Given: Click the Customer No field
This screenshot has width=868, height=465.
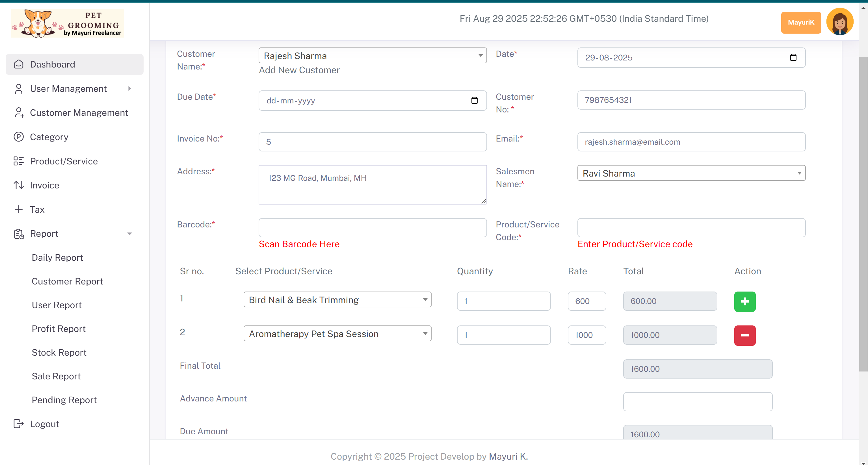Looking at the screenshot, I should [x=691, y=100].
